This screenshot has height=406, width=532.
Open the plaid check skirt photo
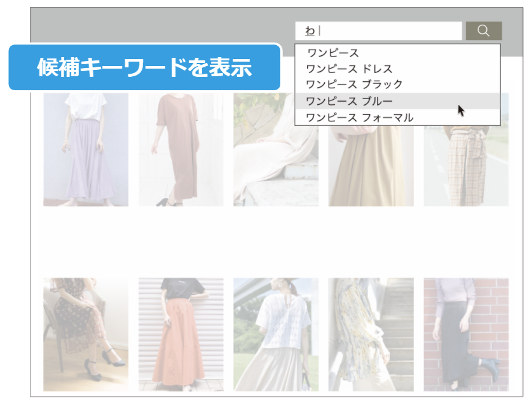click(x=466, y=166)
